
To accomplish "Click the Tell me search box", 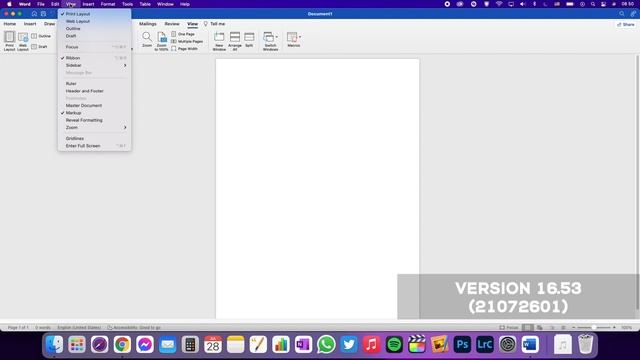I will (x=215, y=24).
